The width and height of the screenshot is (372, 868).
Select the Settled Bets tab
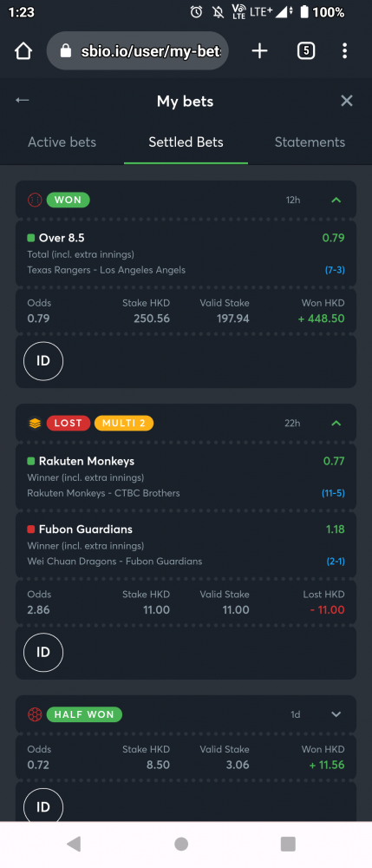(x=186, y=142)
